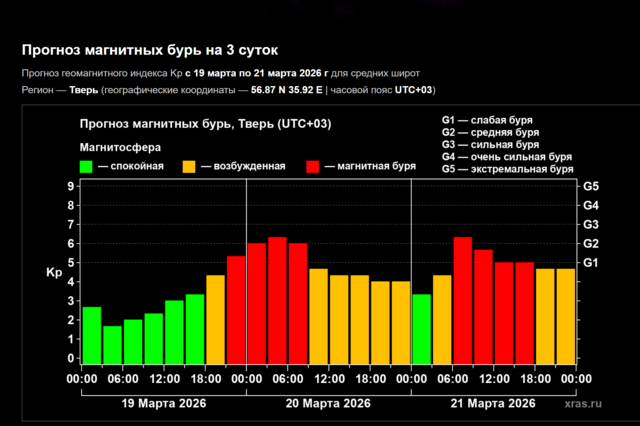The width and height of the screenshot is (640, 426).
Task: Click the '21 Марта 2026' date label
Action: tap(493, 404)
